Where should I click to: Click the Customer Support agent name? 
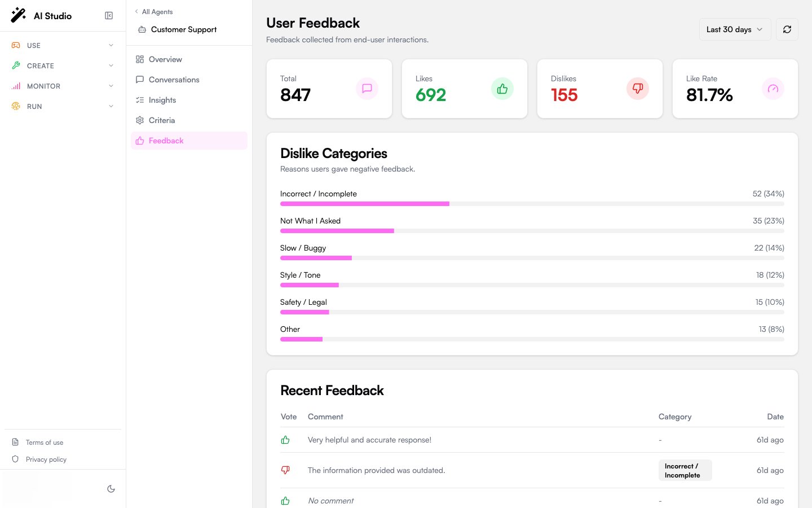tap(184, 29)
